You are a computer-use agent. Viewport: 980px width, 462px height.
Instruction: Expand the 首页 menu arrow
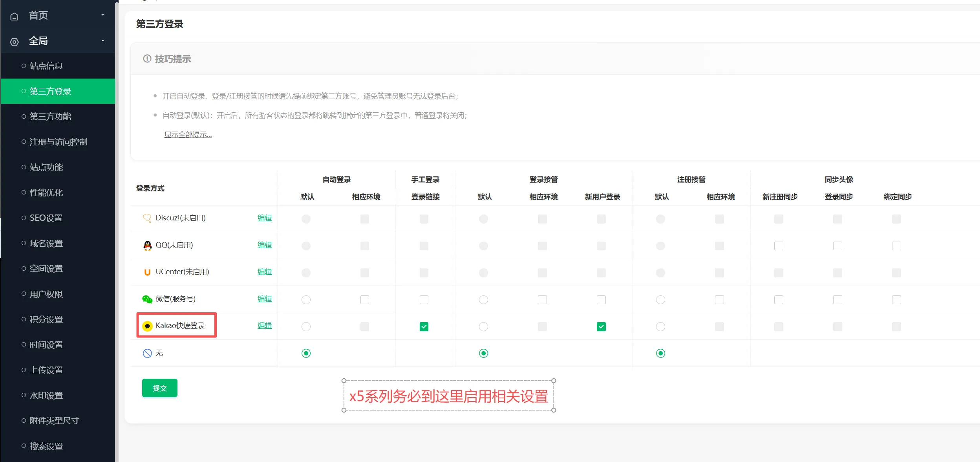(x=103, y=15)
